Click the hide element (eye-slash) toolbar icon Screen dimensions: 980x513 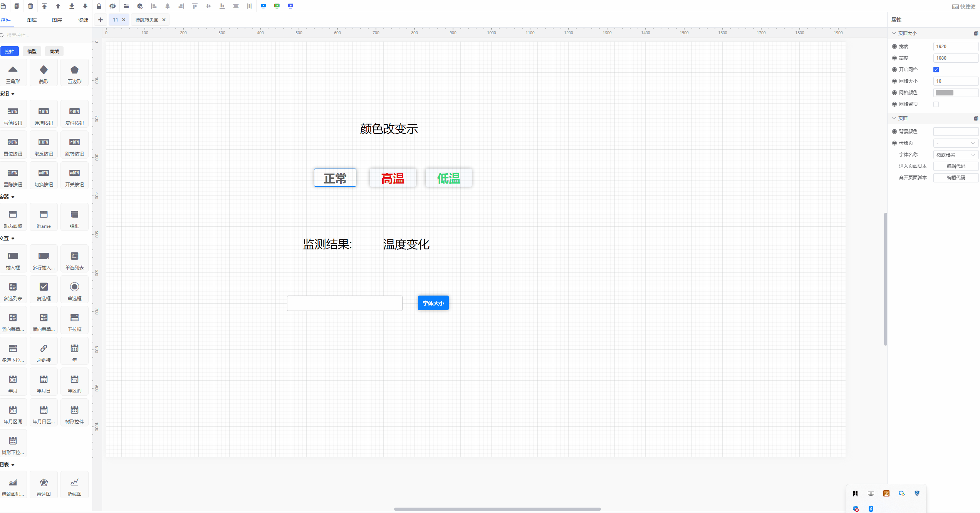click(x=112, y=6)
